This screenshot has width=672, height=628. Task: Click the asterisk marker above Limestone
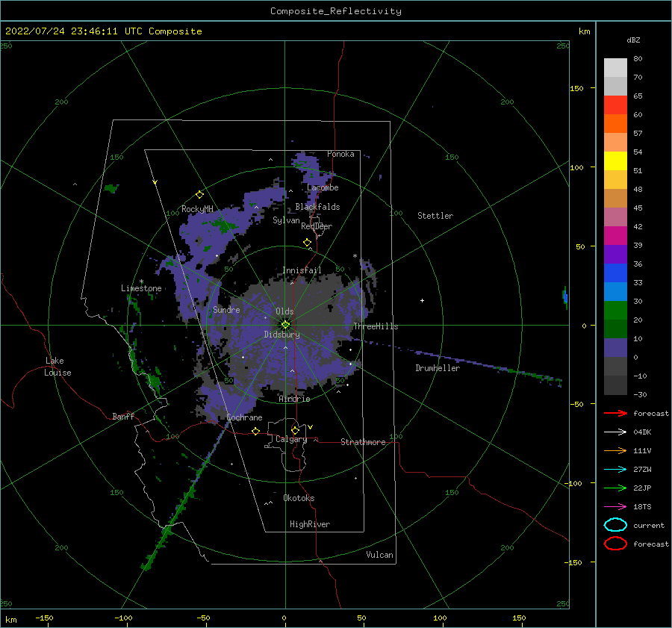coord(141,282)
